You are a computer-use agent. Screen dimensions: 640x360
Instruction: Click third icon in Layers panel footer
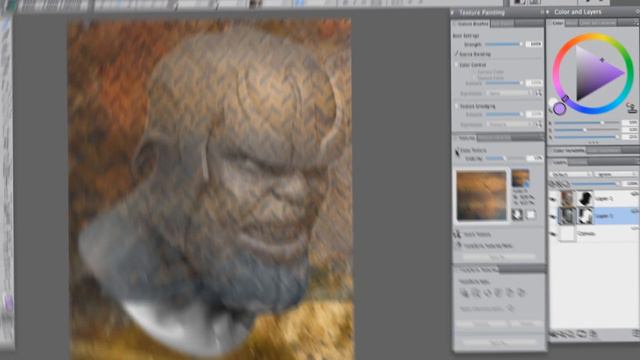pyautogui.click(x=572, y=334)
